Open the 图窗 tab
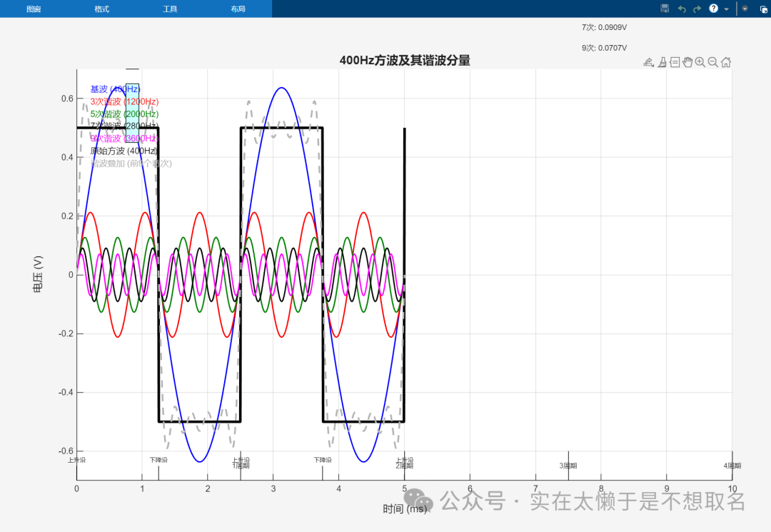 (x=34, y=9)
